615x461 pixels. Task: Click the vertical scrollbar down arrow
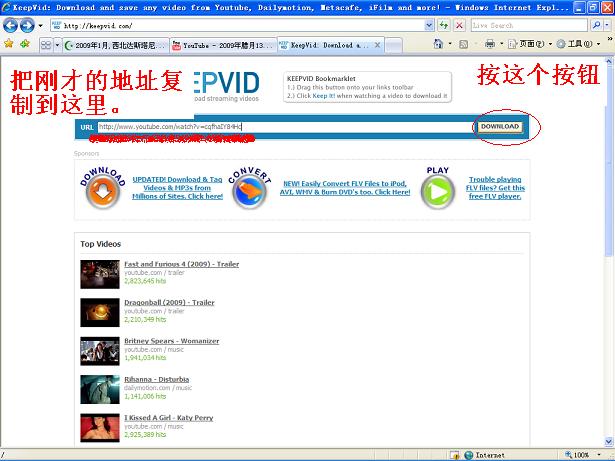[x=609, y=442]
